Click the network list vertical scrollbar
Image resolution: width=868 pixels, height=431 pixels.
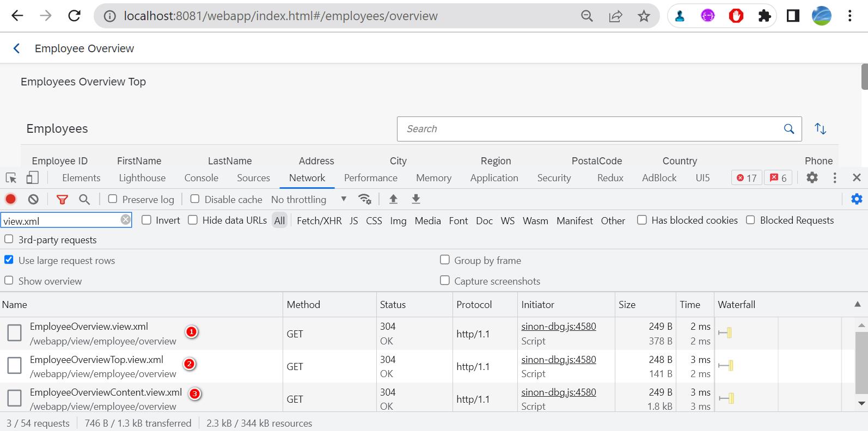tap(861, 363)
